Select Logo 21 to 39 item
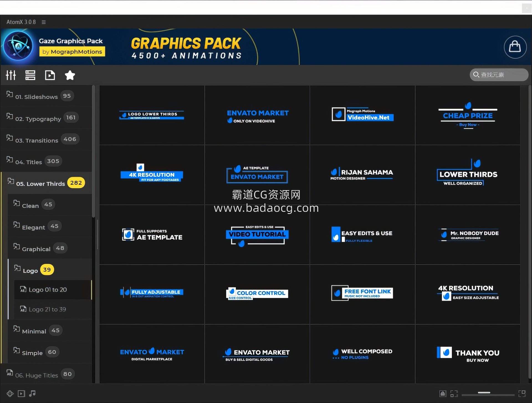This screenshot has height=403, width=532. pyautogui.click(x=53, y=309)
